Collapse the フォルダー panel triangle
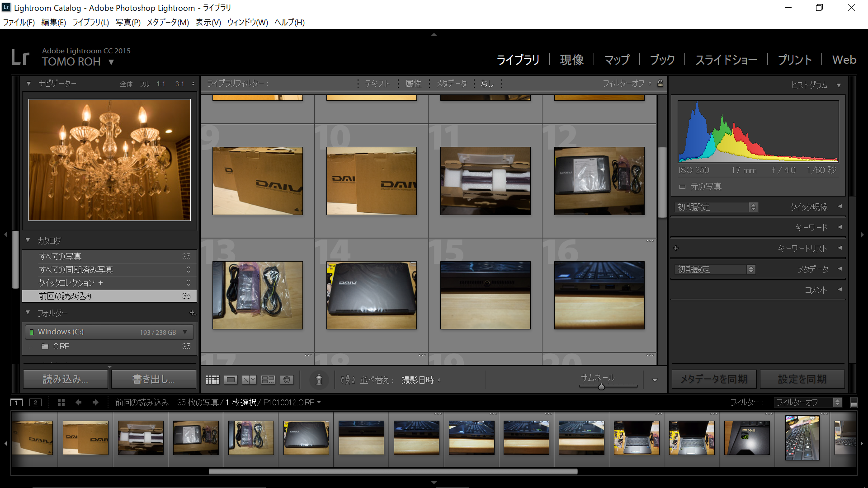This screenshot has height=488, width=868. [28, 313]
